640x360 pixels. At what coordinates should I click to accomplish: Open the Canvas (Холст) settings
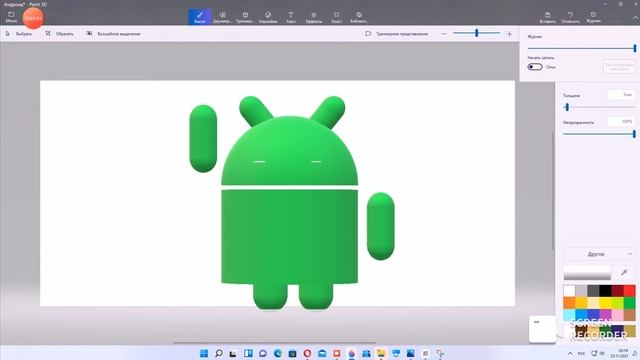click(x=336, y=17)
